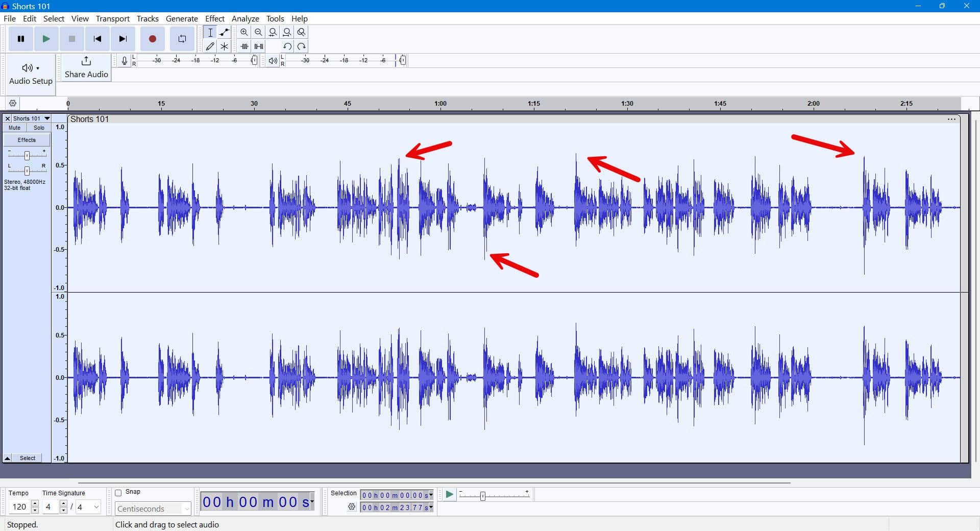Open the Generate menu
Screen dimensions: 980x531
tap(182, 18)
